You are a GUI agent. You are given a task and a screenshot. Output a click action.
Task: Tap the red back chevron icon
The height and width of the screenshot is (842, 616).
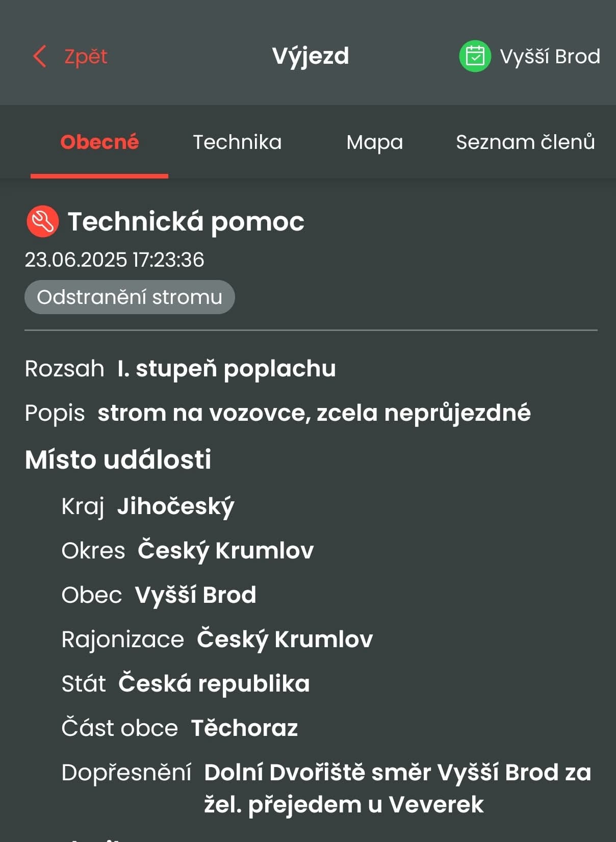[40, 56]
